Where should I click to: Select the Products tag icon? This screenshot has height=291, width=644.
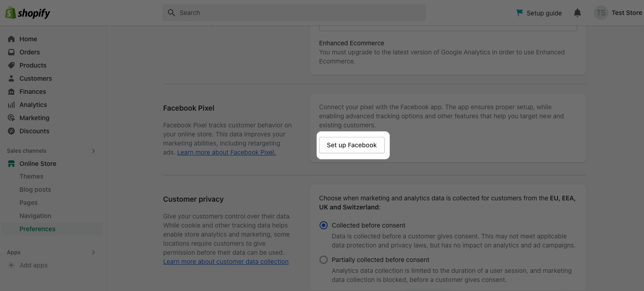point(11,65)
